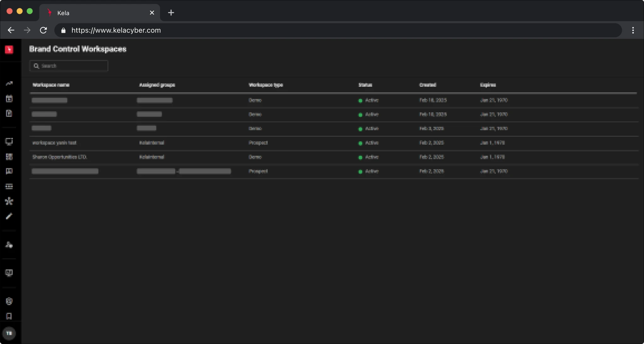Click Created date in workspace yaniv test row
This screenshot has height=344, width=644.
coord(432,143)
